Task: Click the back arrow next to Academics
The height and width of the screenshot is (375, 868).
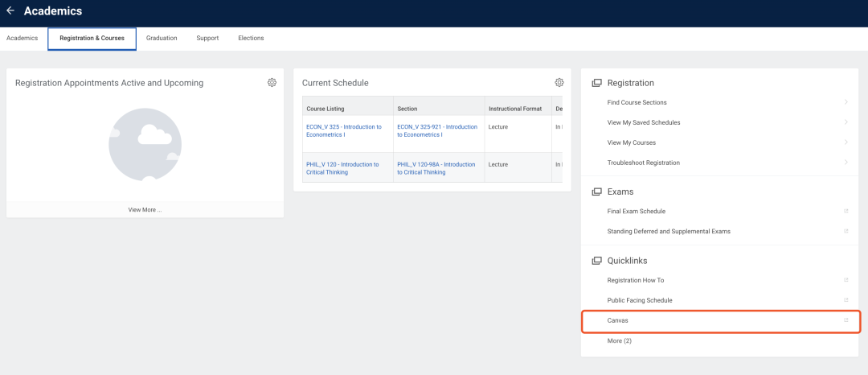Action: (x=10, y=11)
